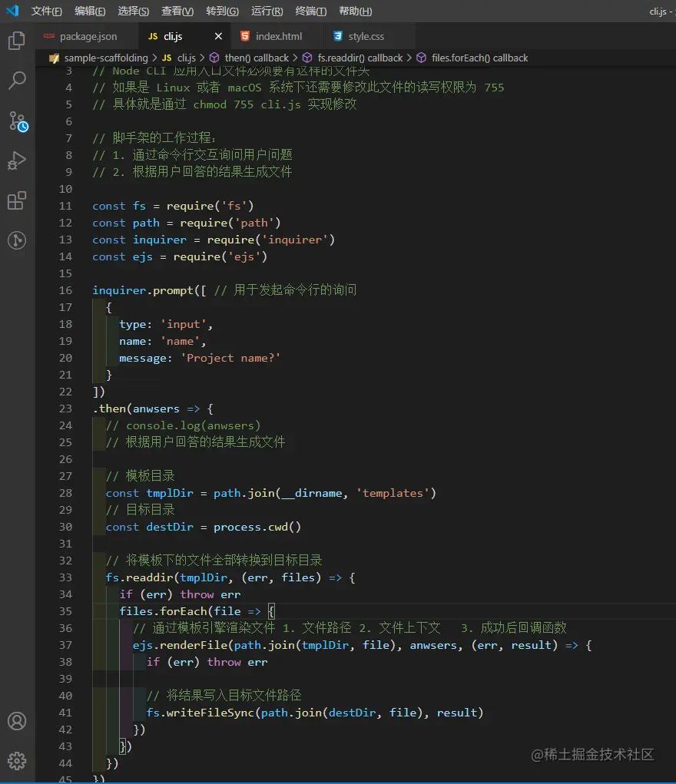Click sample-scaffolding breadcrumb folder
The height and width of the screenshot is (784, 676).
(99, 58)
